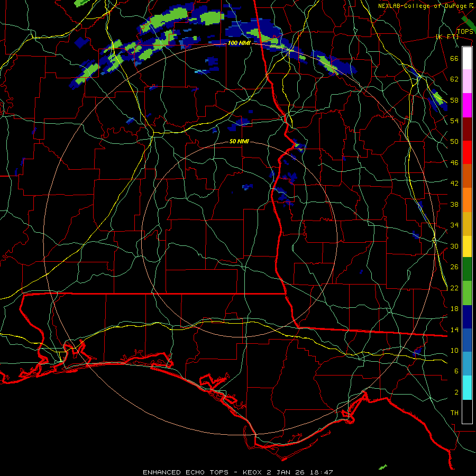Click the legend value 18
Screen dimensions: 476x476
[454, 309]
